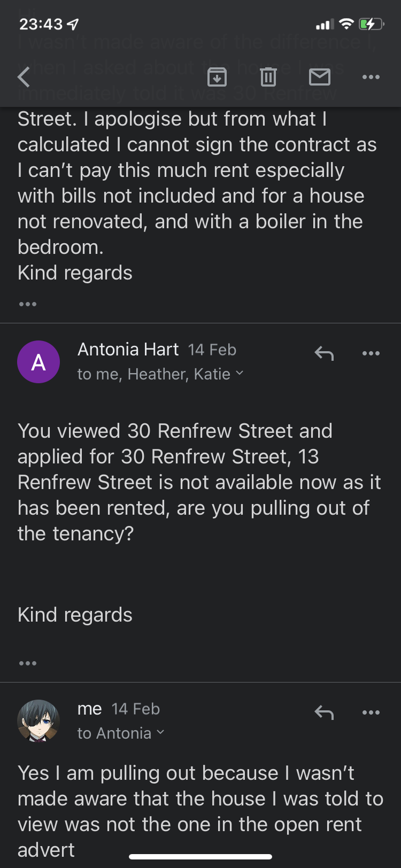Open more options for Antonia Hart's message
Screen dimensions: 401x868
[x=371, y=353]
